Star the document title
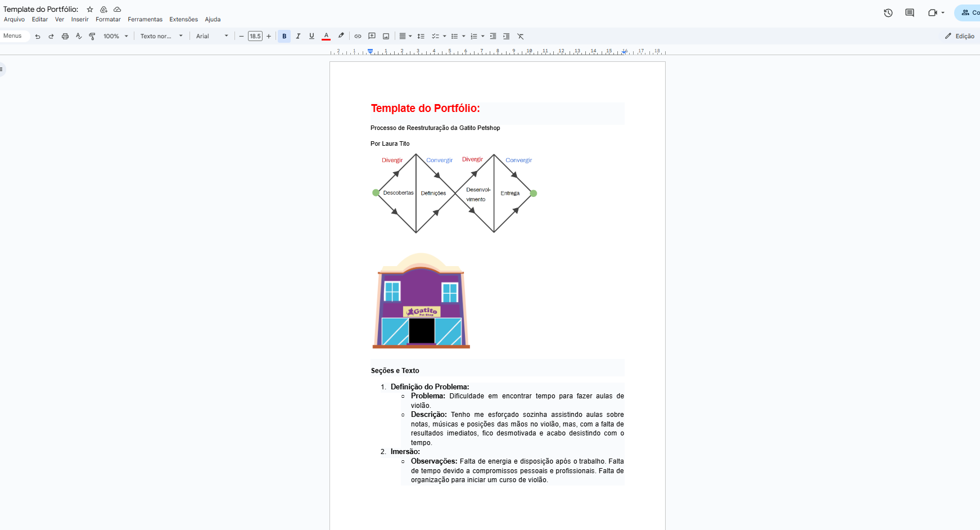Viewport: 980px width, 530px height. click(x=90, y=10)
